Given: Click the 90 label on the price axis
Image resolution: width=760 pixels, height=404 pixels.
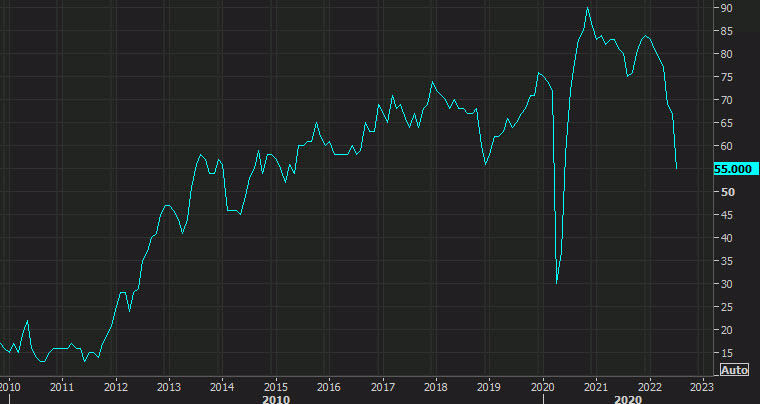Looking at the screenshot, I should (x=726, y=8).
